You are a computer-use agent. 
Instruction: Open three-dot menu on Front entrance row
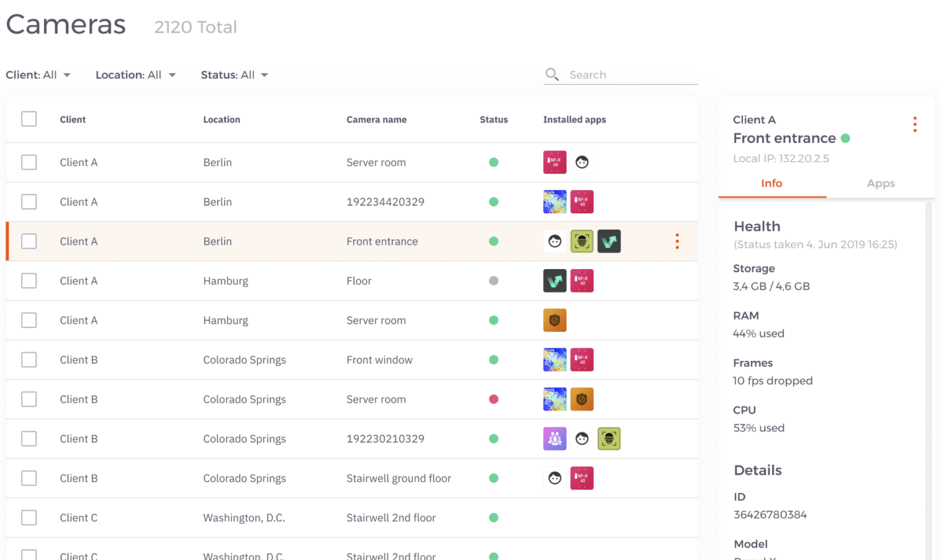point(677,242)
